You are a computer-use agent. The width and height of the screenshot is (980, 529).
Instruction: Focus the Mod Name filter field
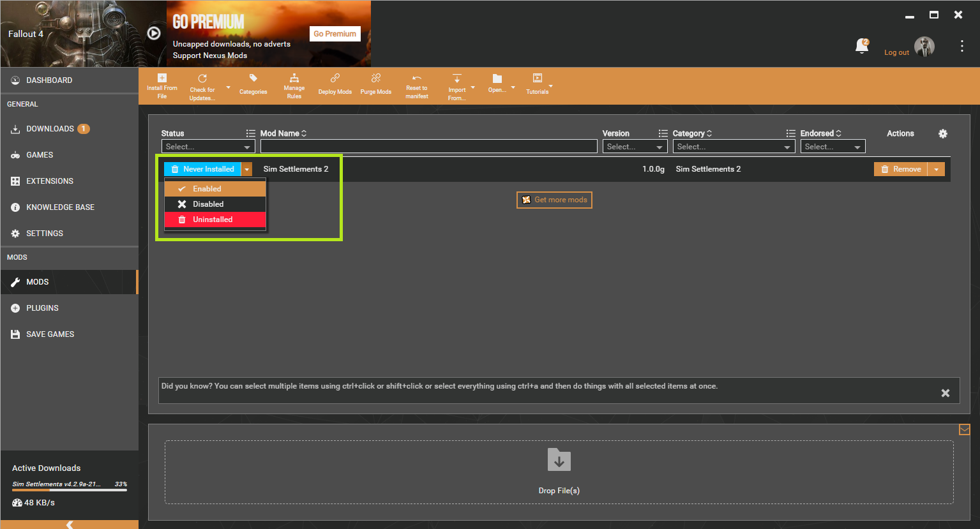pos(429,147)
